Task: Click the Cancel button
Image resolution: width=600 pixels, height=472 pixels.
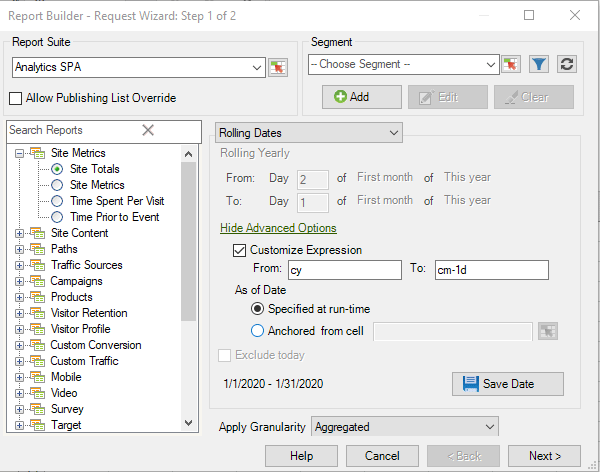Action: coord(382,456)
